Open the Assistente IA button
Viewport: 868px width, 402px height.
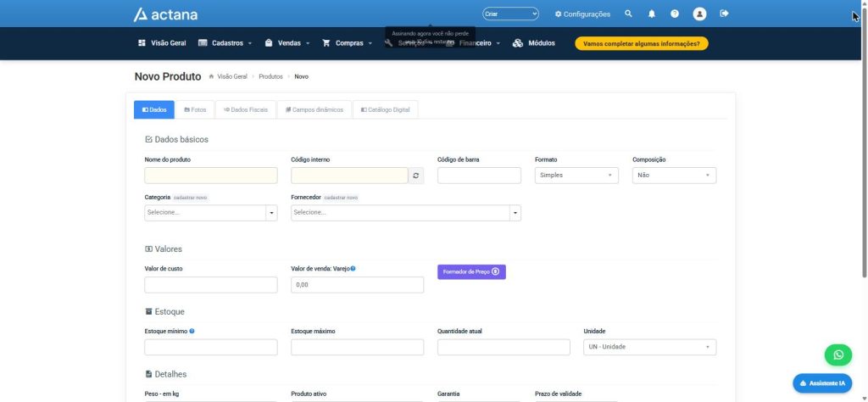[822, 383]
